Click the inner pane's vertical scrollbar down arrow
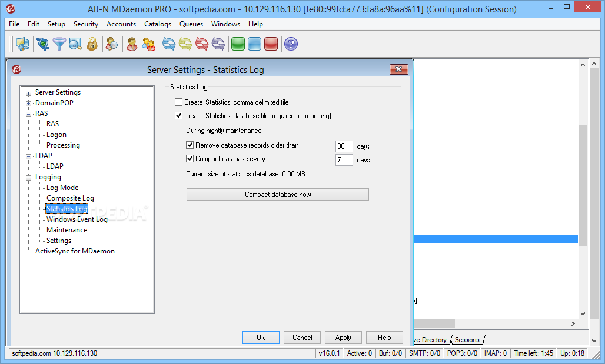605x364 pixels. tap(583, 314)
